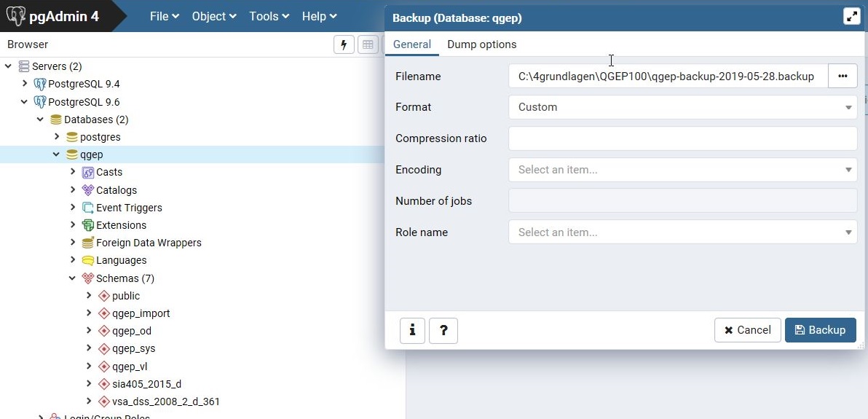
Task: Open the Format dropdown showing Custom
Action: [x=682, y=107]
